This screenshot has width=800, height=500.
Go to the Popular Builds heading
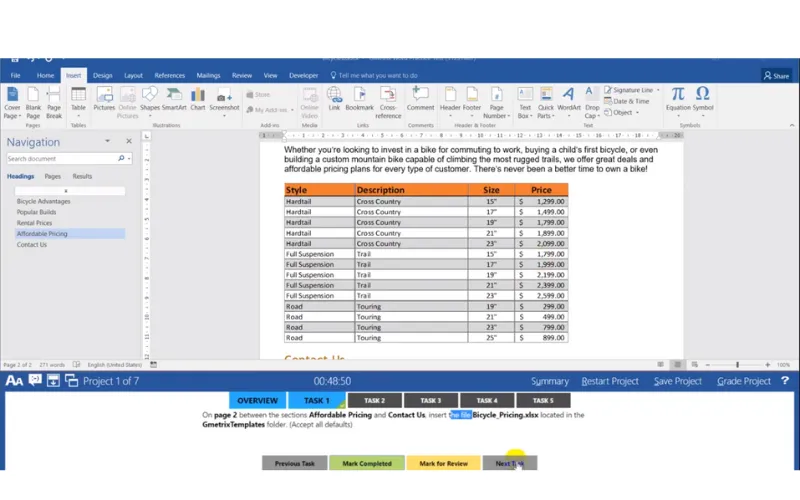click(x=36, y=212)
